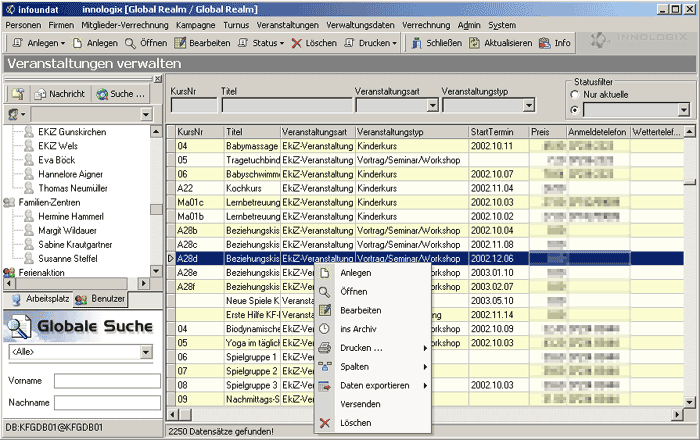This screenshot has height=440, width=700.
Task: Click the table's vertical scrollbar down arrow
Action: click(690, 403)
